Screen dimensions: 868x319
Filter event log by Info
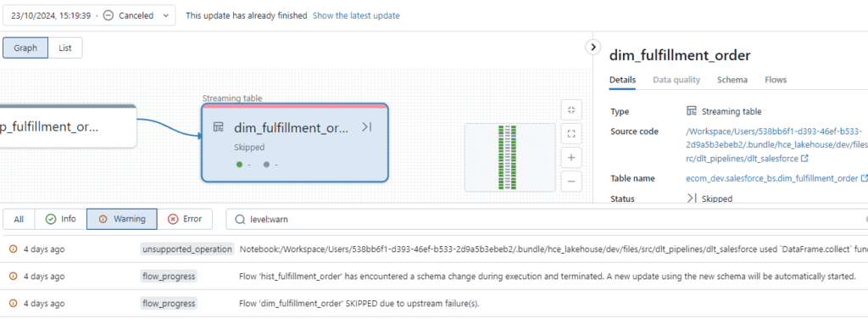pos(61,219)
